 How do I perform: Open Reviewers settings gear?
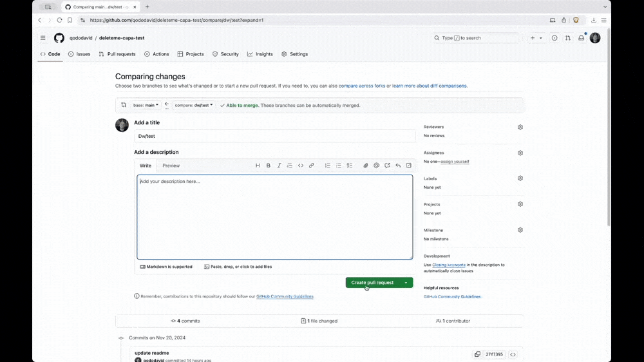click(520, 128)
